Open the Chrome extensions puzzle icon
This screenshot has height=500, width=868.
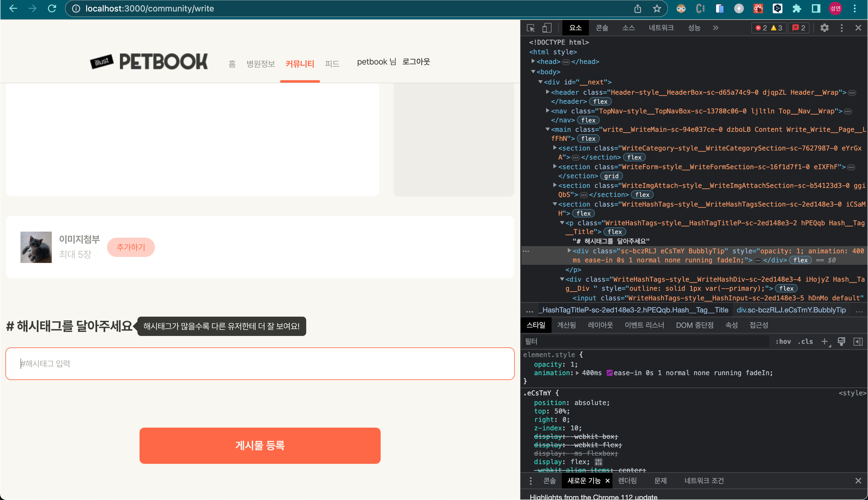(797, 8)
